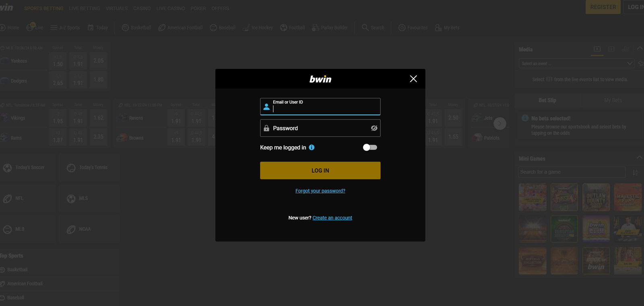Select the Football navigation icon
Screen dimensions: 644x306
click(284, 28)
